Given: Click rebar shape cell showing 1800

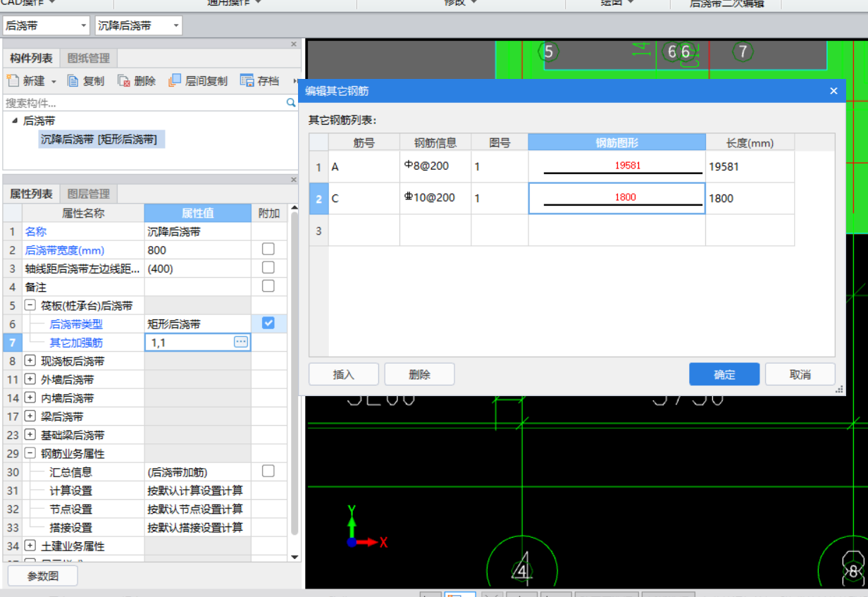Looking at the screenshot, I should point(616,198).
